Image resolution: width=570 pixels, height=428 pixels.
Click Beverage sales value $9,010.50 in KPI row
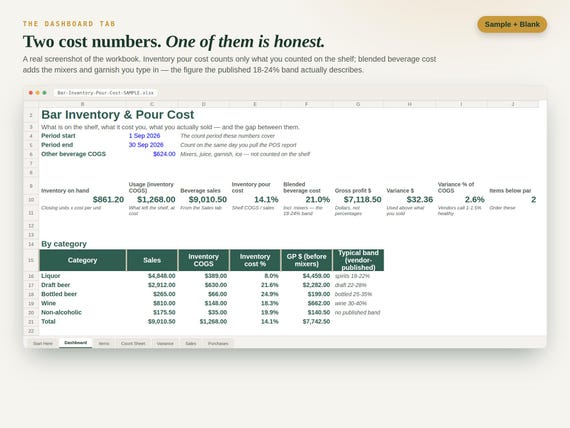208,200
